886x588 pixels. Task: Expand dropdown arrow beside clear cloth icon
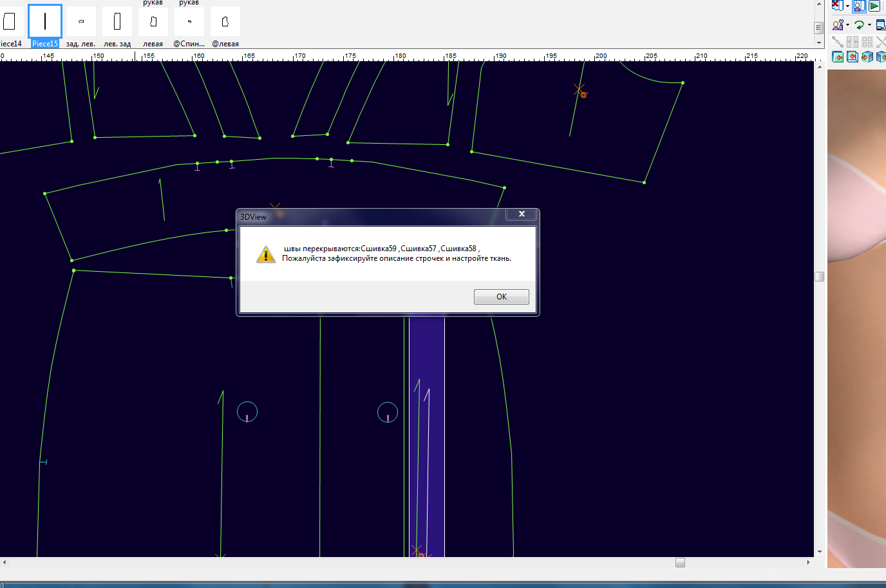point(847,6)
